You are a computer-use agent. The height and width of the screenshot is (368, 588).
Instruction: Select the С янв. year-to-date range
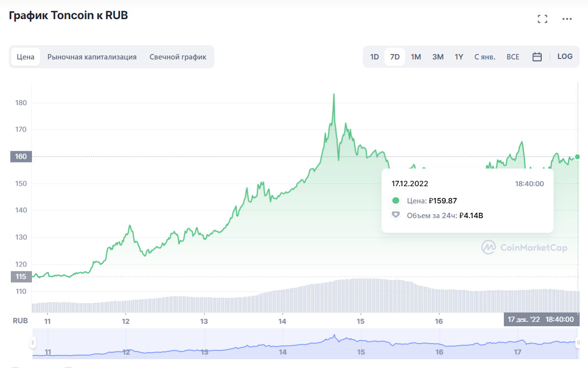485,57
